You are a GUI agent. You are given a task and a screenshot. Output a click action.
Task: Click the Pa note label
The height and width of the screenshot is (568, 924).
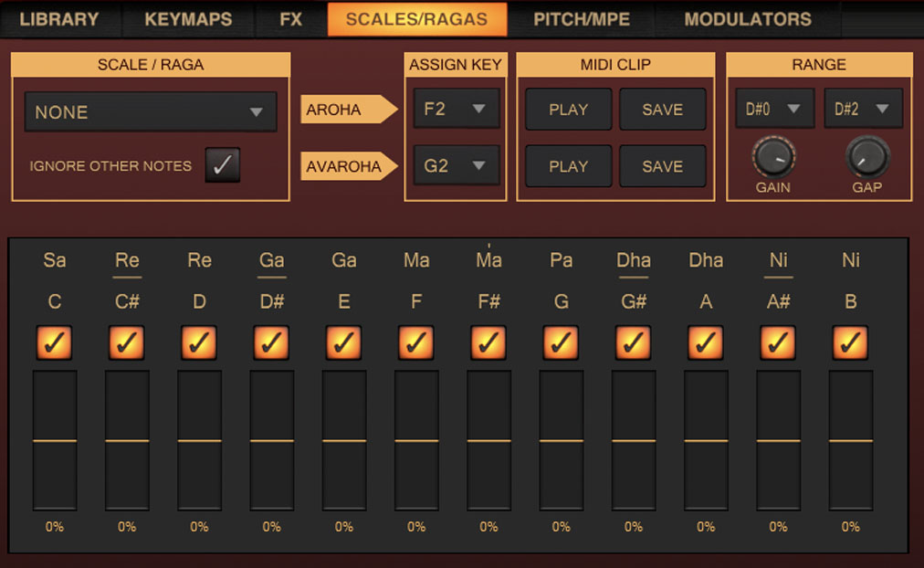click(x=561, y=260)
